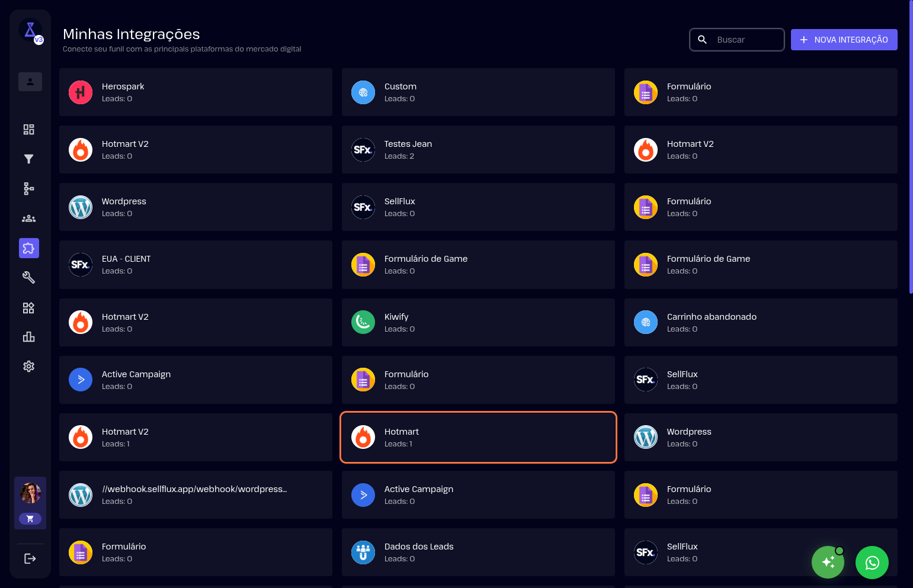Open the wrench tools sidebar icon
This screenshot has width=913, height=588.
[x=28, y=277]
